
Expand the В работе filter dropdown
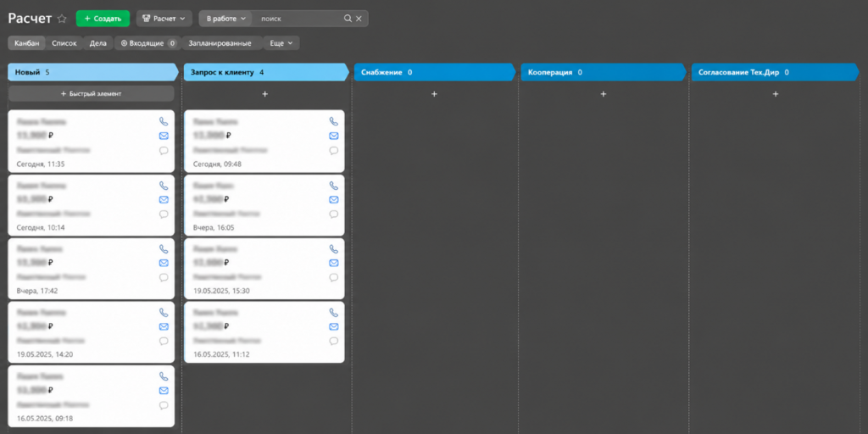(225, 19)
